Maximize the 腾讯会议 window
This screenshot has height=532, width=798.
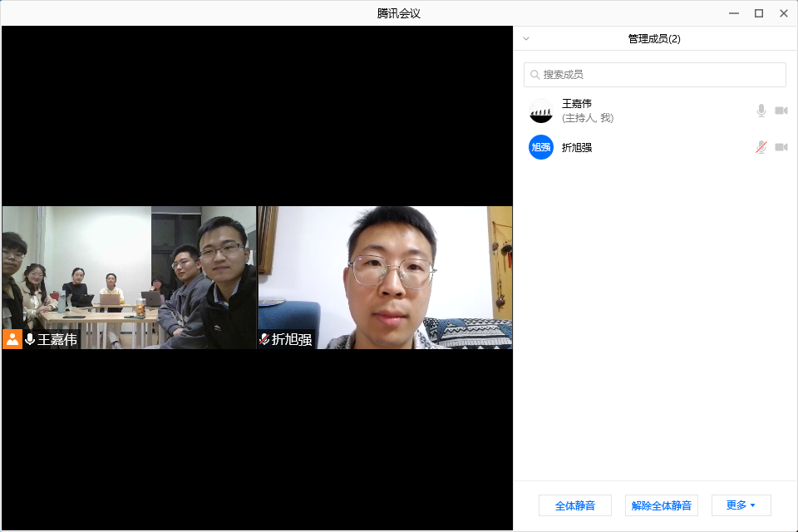pyautogui.click(x=758, y=13)
